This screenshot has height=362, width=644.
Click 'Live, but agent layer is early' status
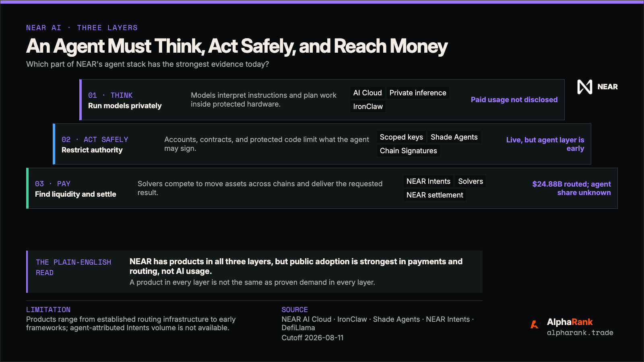545,144
